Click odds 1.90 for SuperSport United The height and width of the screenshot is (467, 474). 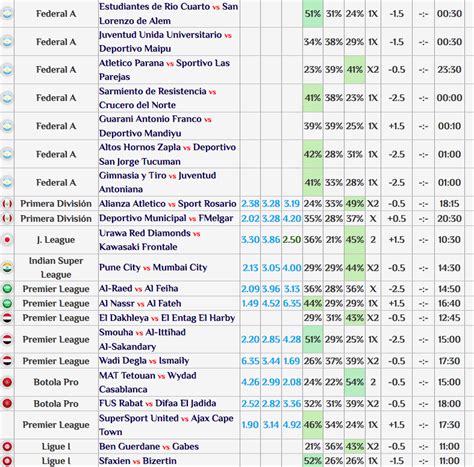click(x=250, y=425)
